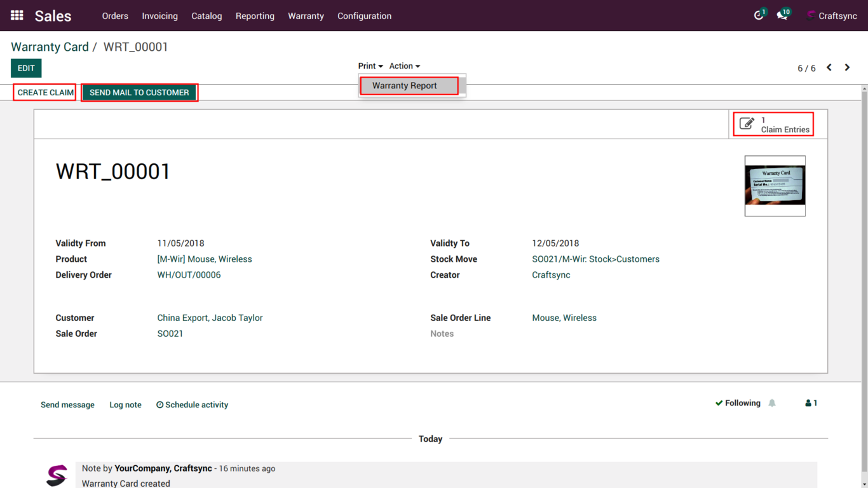The height and width of the screenshot is (488, 868).
Task: Click Schedule activity in the chatter
Action: pyautogui.click(x=192, y=405)
